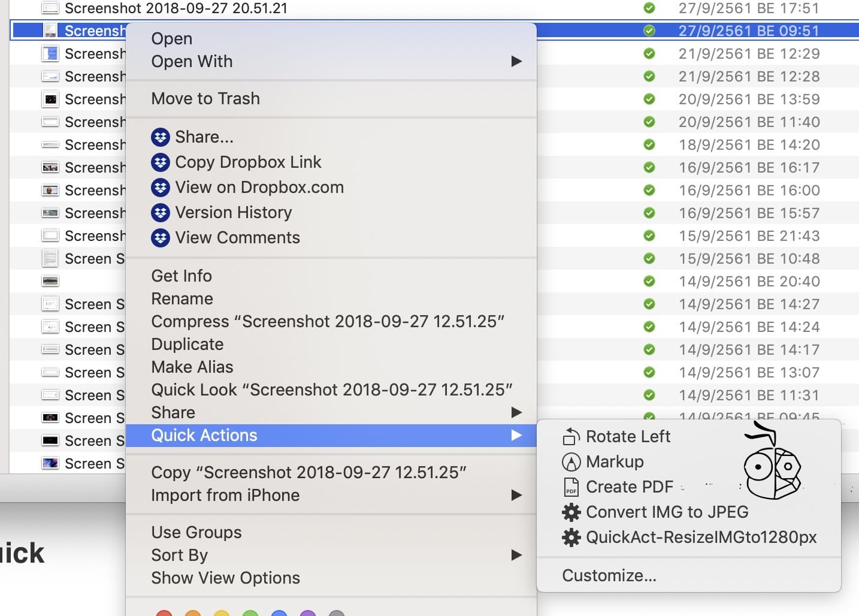Open the Markup quick action

(x=615, y=461)
